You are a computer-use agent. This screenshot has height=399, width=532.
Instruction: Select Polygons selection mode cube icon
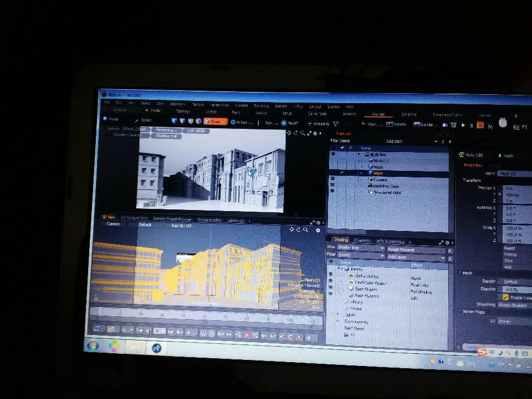pos(190,121)
